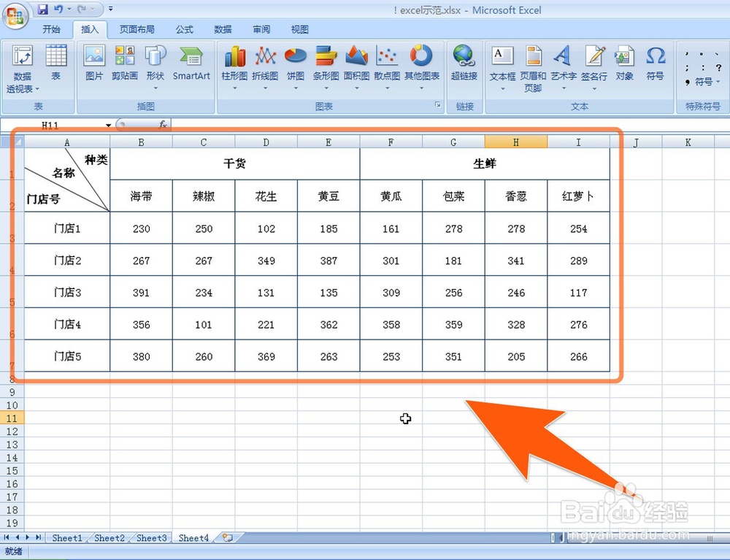Insert a column chart (柱形图)
The image size is (730, 560).
coord(234,67)
